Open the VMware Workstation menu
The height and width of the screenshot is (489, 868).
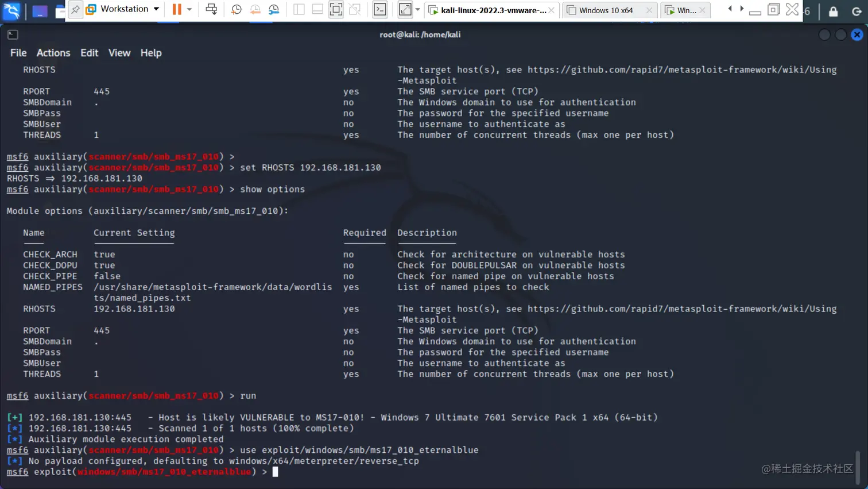point(123,9)
